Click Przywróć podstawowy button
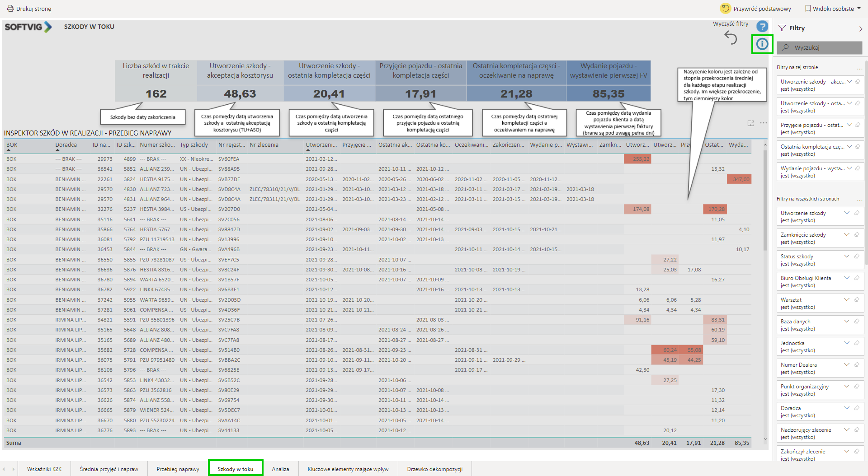Screen dimensions: 868x476 point(755,9)
